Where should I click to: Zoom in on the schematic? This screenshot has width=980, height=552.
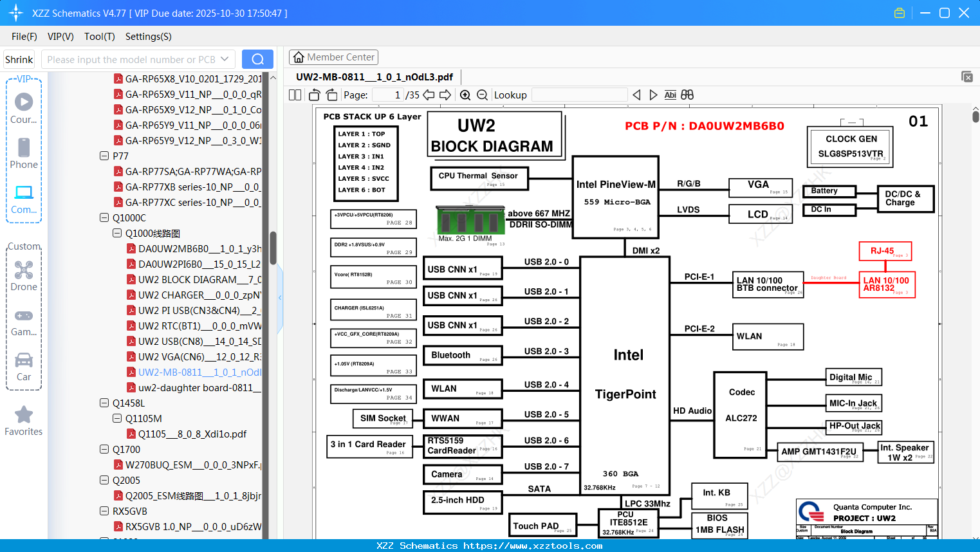(465, 95)
